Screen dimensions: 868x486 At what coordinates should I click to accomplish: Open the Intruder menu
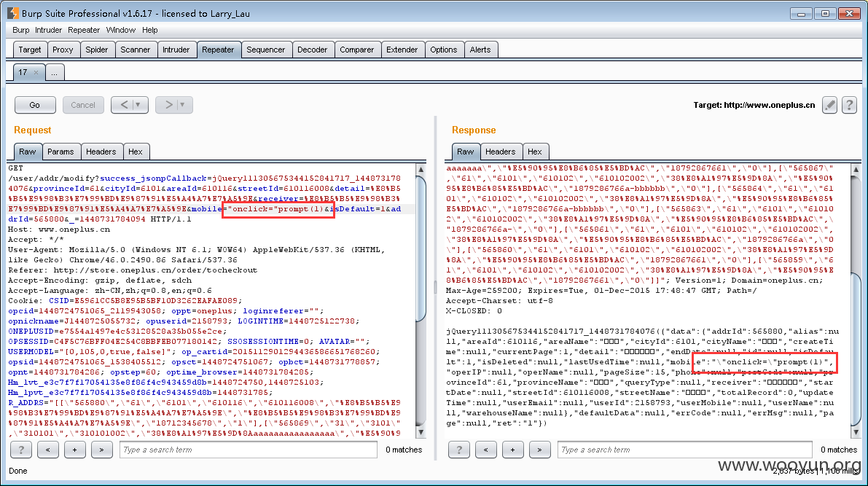48,30
